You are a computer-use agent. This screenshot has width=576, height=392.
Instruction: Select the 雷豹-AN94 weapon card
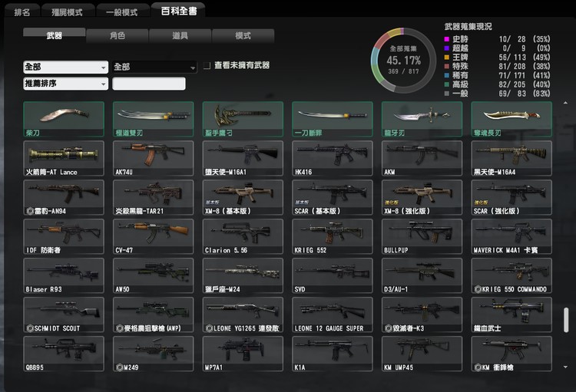click(64, 197)
